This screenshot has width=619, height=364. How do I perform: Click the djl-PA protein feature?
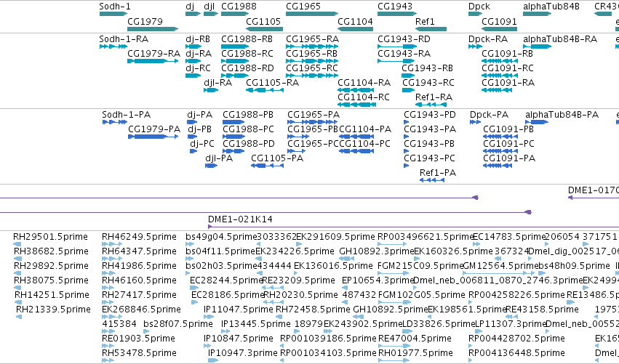211,166
